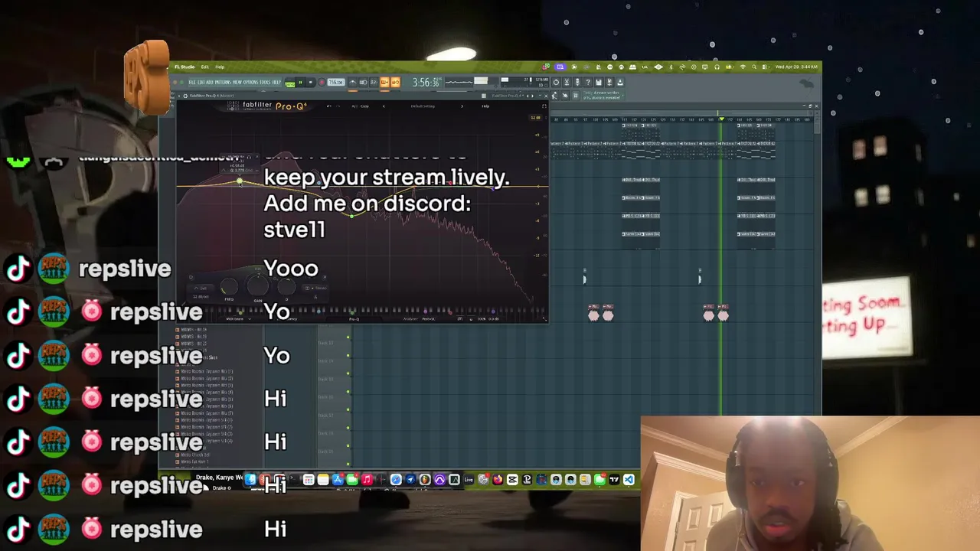Click the floppy disk save icon

click(x=599, y=82)
